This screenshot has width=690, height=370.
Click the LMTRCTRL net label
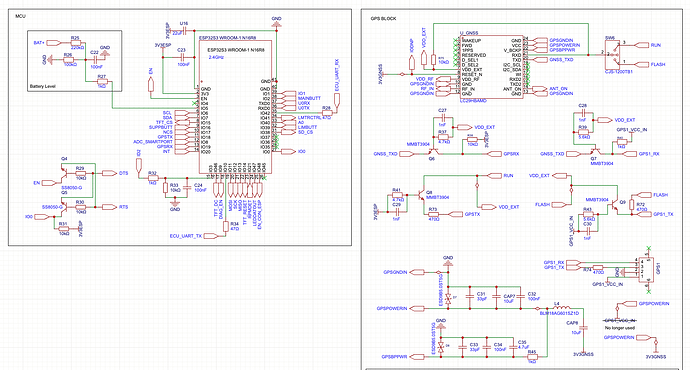pos(309,118)
